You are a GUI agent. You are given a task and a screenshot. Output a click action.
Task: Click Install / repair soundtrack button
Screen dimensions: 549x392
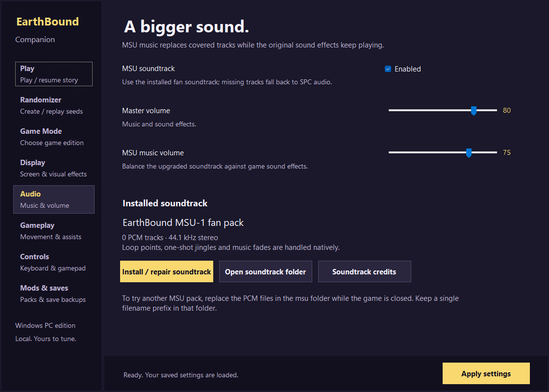click(x=167, y=271)
